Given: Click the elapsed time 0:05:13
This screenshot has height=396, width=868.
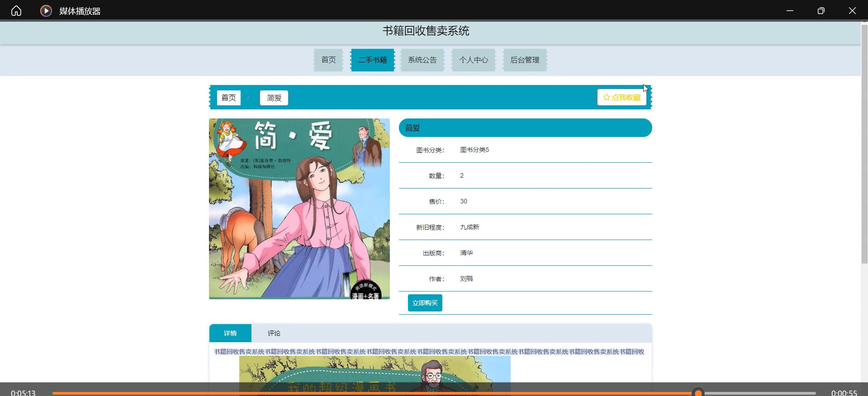Looking at the screenshot, I should 23,393.
